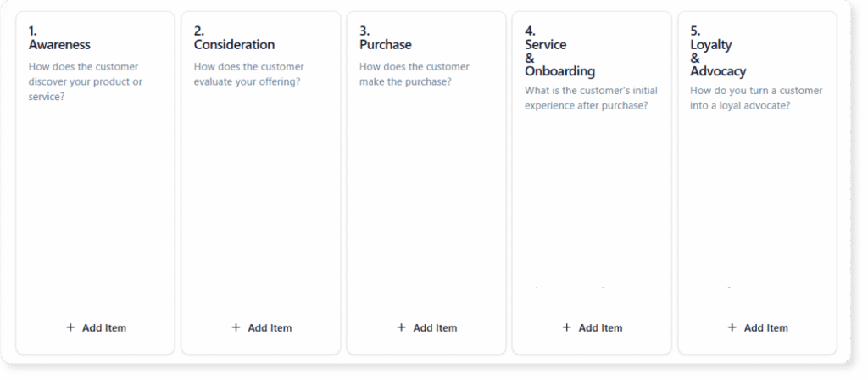The width and height of the screenshot is (868, 380).
Task: Select the "3. Purchase" stage heading
Action: pos(385,39)
